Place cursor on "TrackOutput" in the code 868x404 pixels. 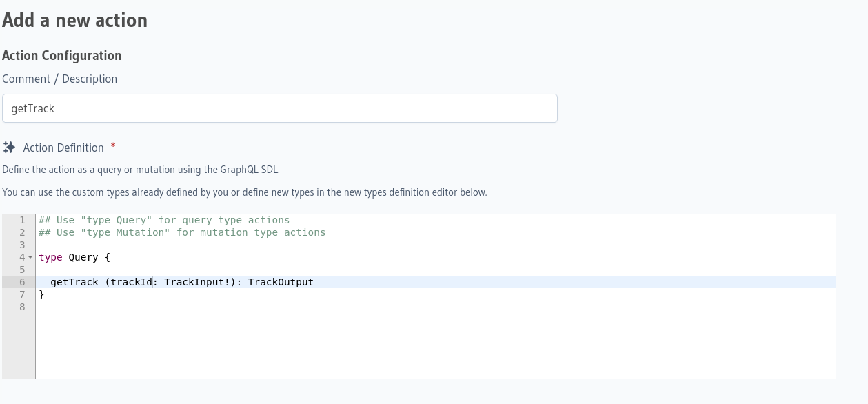pyautogui.click(x=281, y=282)
